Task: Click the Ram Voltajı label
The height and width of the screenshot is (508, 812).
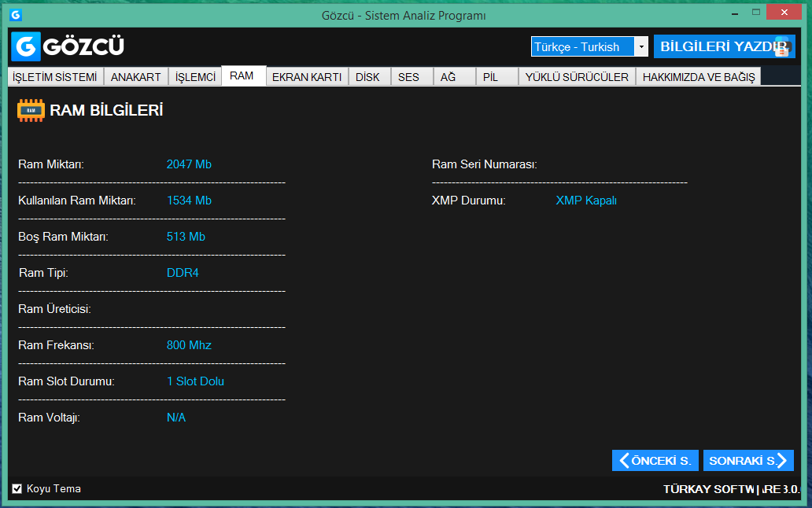Action: click(x=50, y=418)
